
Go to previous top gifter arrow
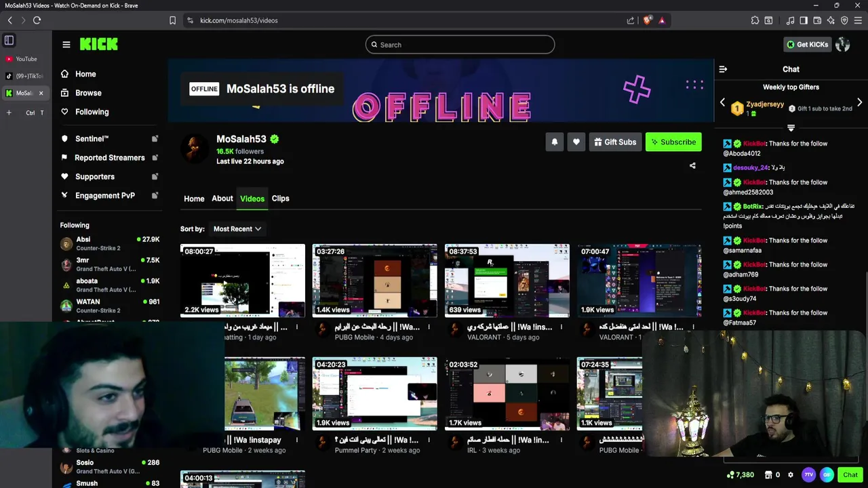[x=722, y=103]
